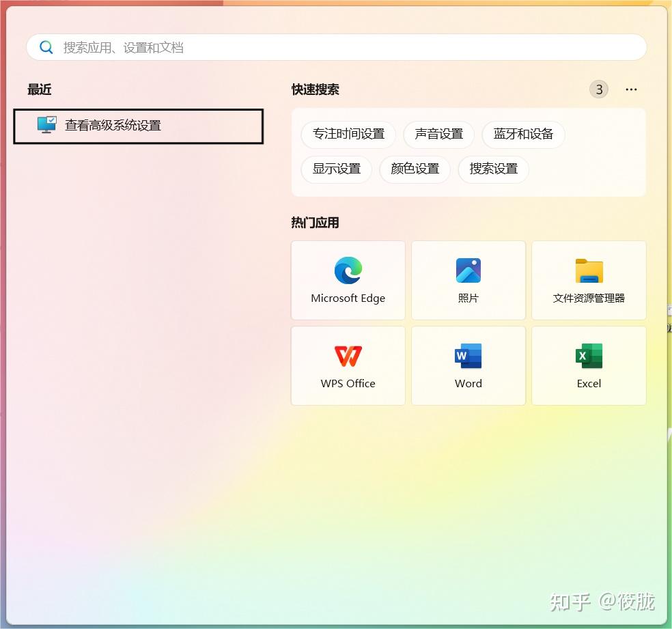This screenshot has width=672, height=629.
Task: Open 专注时间设置 quick search
Action: pyautogui.click(x=348, y=134)
